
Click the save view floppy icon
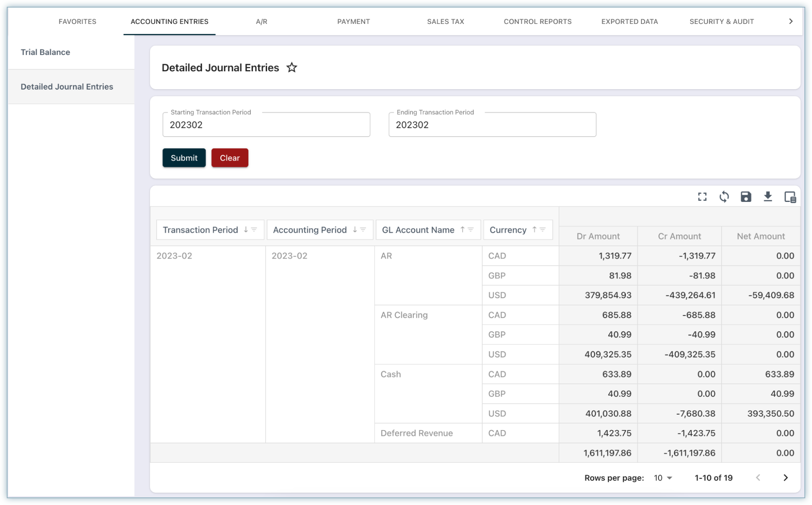745,197
